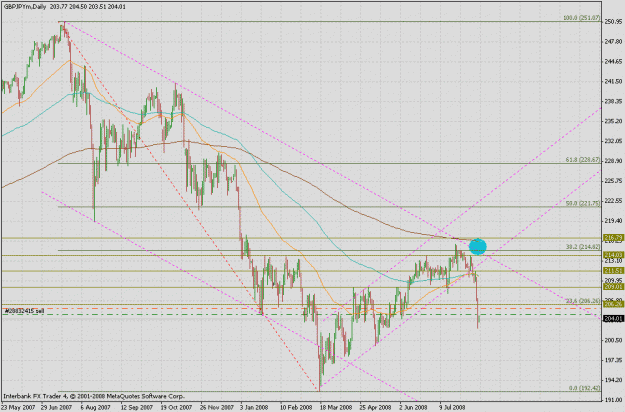Click the 241.50 price axis value

[x=613, y=81]
